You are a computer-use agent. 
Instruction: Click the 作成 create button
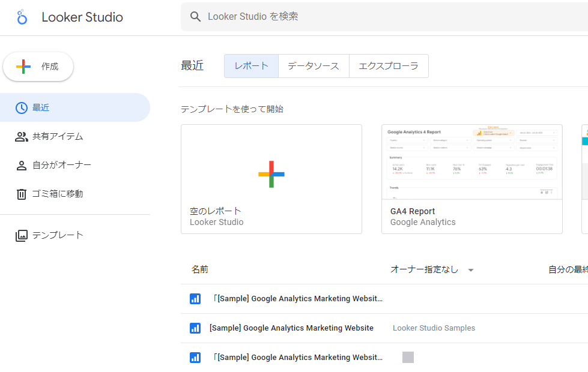38,67
